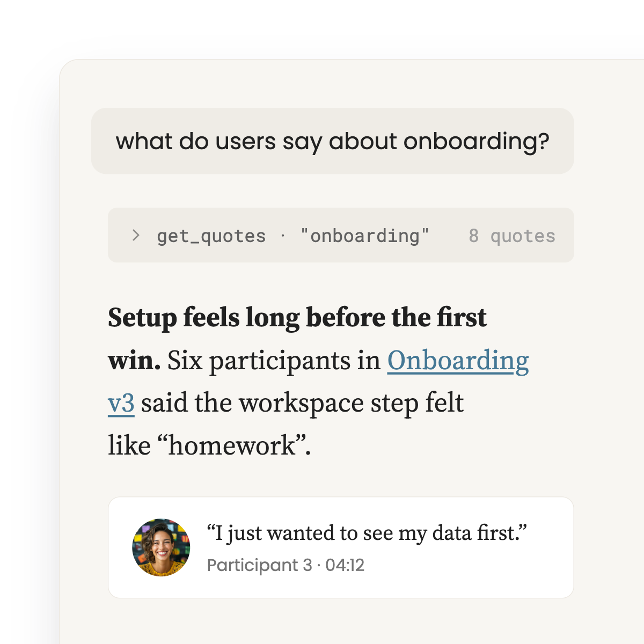Open the "Onboarding" study link

[458, 361]
